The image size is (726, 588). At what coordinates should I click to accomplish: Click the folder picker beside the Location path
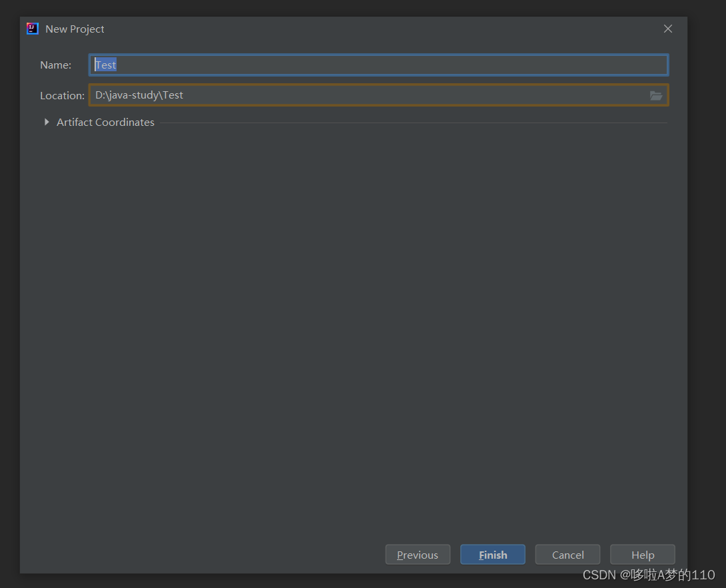[656, 95]
